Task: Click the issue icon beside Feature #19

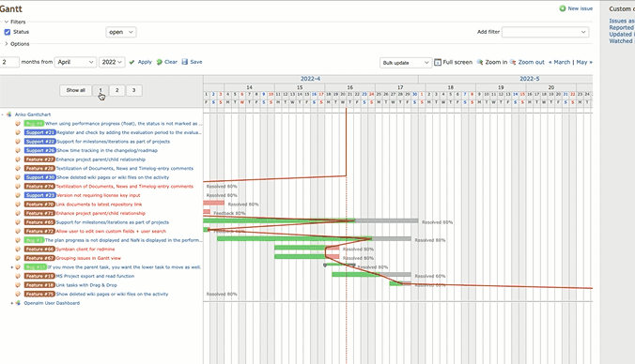Action: pyautogui.click(x=18, y=276)
